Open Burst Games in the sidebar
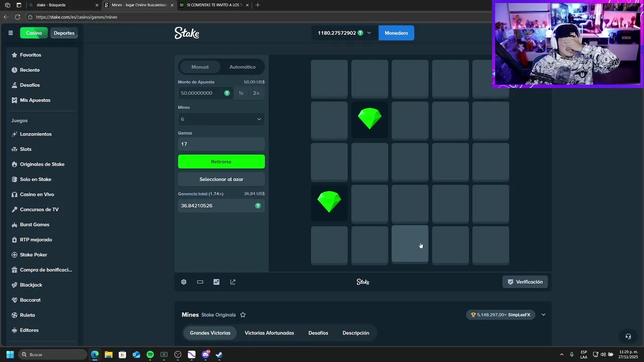 click(x=42, y=225)
